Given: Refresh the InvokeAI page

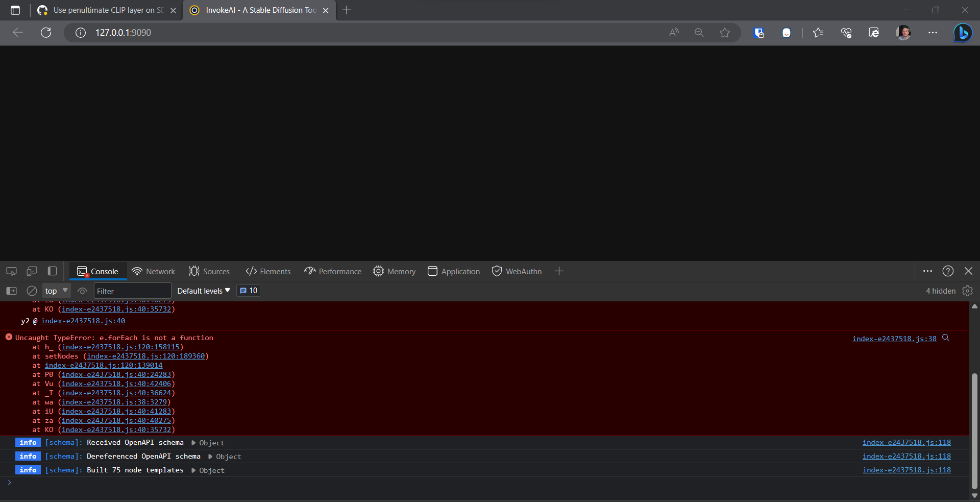Looking at the screenshot, I should [46, 32].
